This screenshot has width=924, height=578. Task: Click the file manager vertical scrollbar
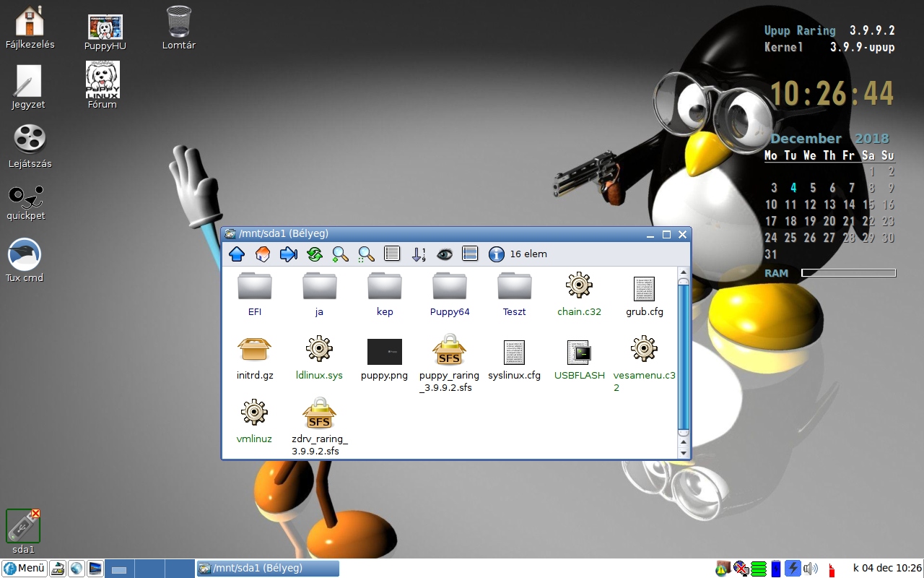point(684,358)
